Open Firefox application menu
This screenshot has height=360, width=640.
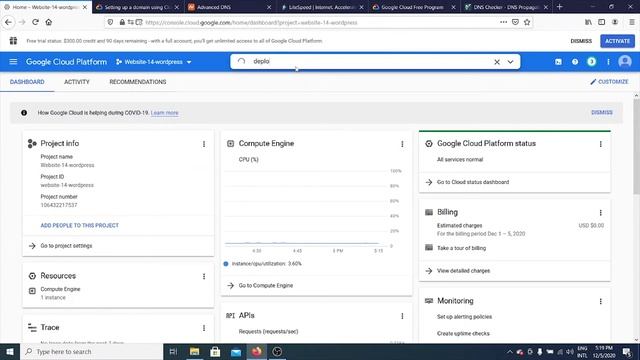(631, 22)
